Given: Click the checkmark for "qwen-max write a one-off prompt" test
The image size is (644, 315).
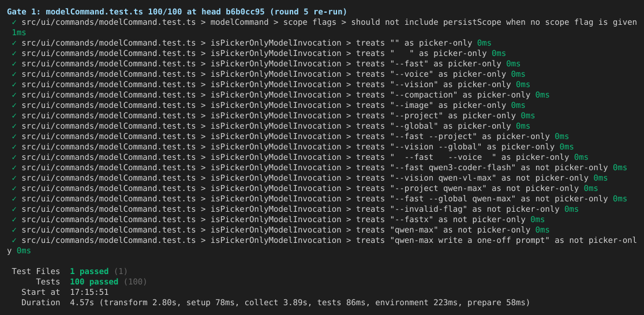Looking at the screenshot, I should (14, 240).
